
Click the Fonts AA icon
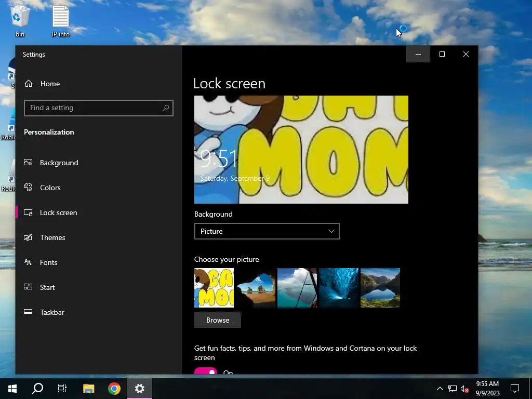[28, 262]
